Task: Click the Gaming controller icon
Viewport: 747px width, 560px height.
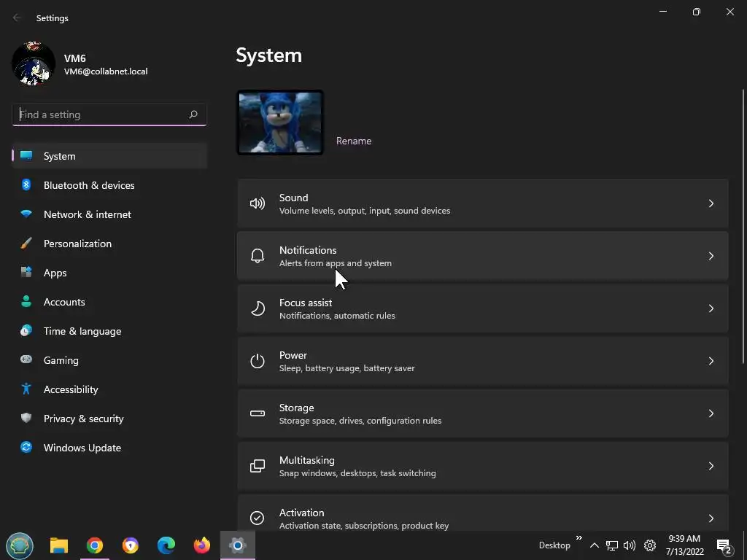Action: pyautogui.click(x=26, y=359)
